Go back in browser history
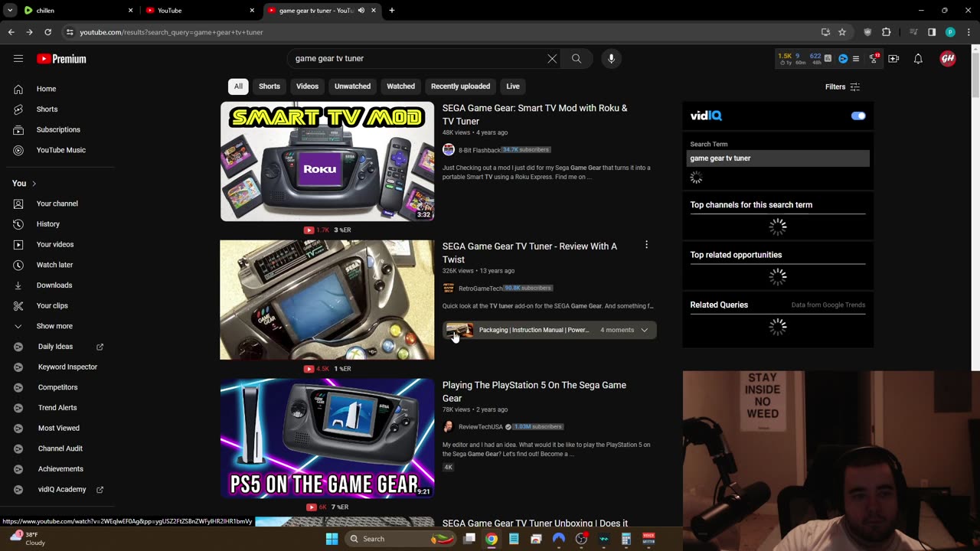The image size is (980, 551). pos(11,32)
